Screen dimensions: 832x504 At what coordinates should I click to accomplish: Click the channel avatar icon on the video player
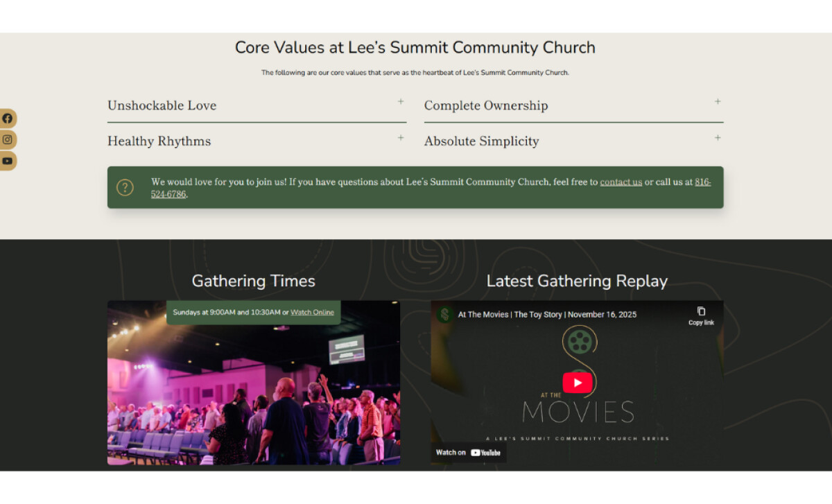(444, 314)
